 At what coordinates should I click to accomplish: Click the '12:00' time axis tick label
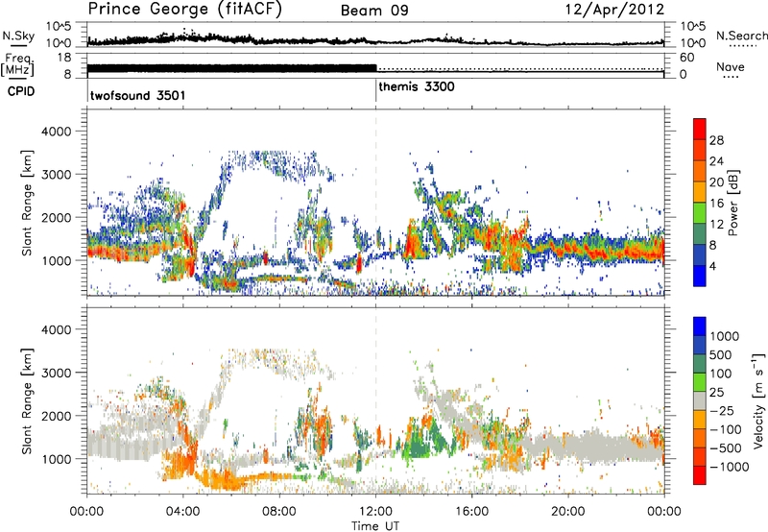(375, 512)
